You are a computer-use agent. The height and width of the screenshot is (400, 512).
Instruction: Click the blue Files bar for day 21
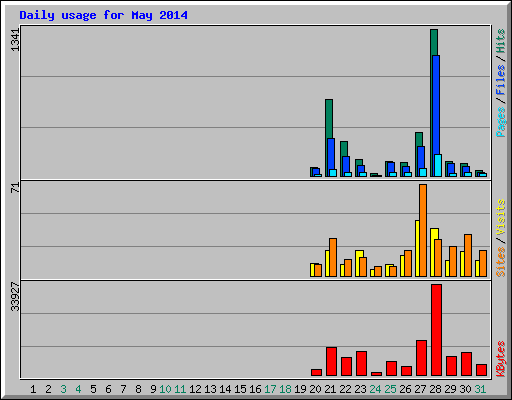tap(331, 154)
